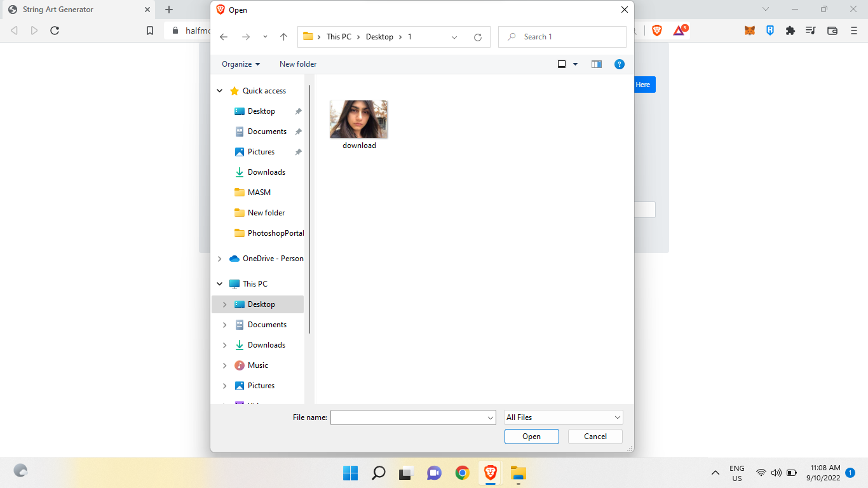Open the view layout dropdown arrow
This screenshot has width=868, height=488.
click(575, 64)
